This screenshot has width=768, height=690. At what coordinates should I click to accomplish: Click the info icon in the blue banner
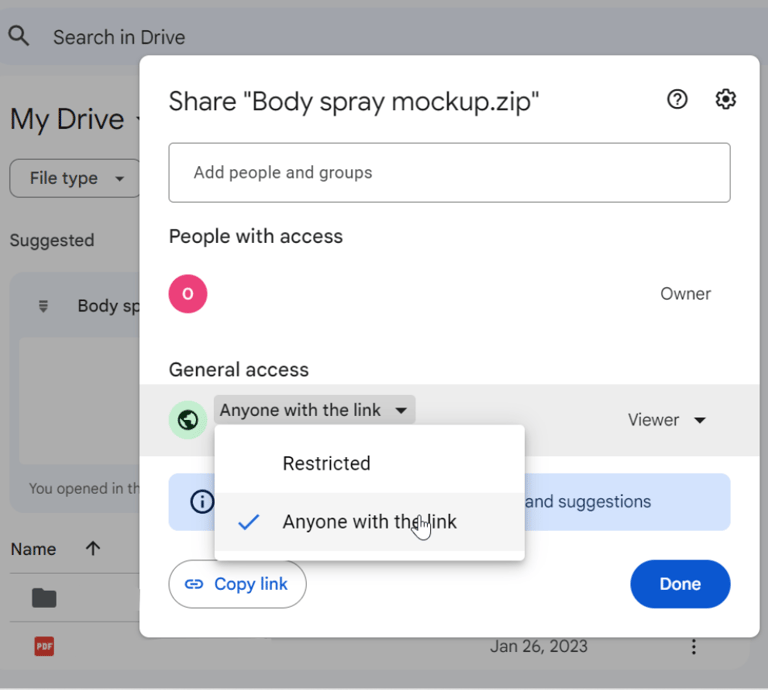[202, 501]
